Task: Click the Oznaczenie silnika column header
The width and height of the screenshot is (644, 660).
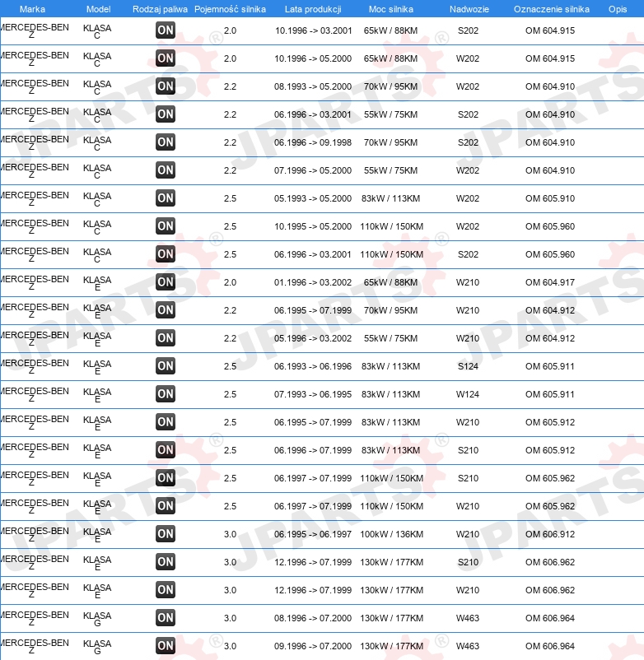Action: [x=551, y=9]
